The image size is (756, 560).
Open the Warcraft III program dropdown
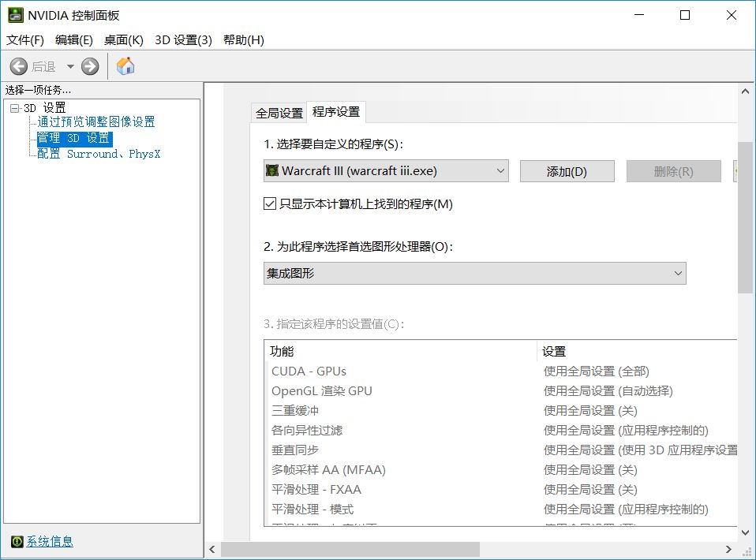386,170
